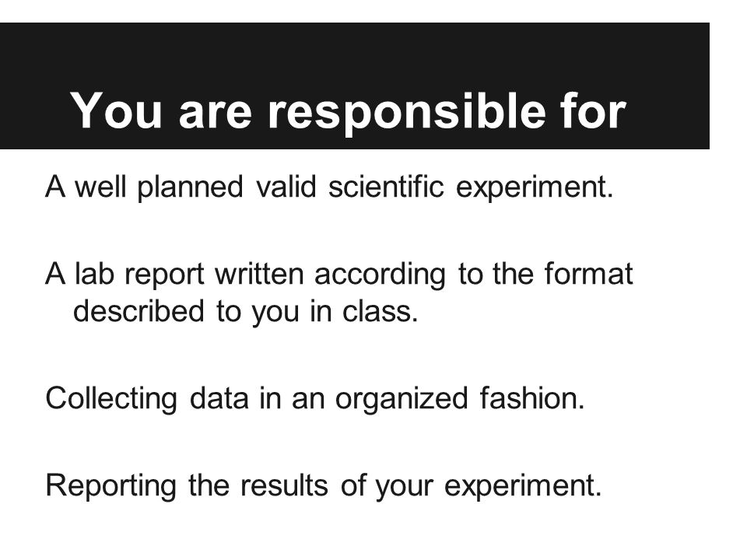
Task: Click the word 'Collecting' in the third bullet
Action: click(x=111, y=398)
